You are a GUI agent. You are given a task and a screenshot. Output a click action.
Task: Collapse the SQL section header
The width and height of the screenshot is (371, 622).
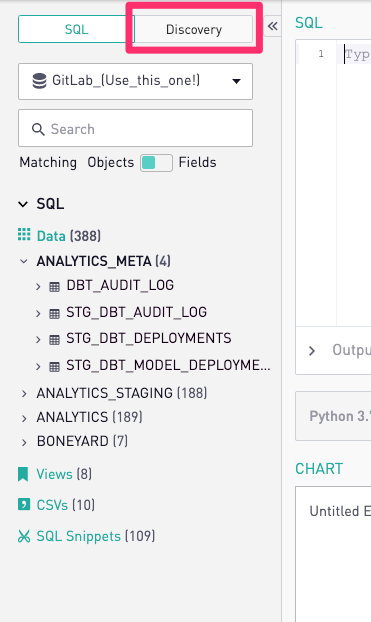(23, 204)
